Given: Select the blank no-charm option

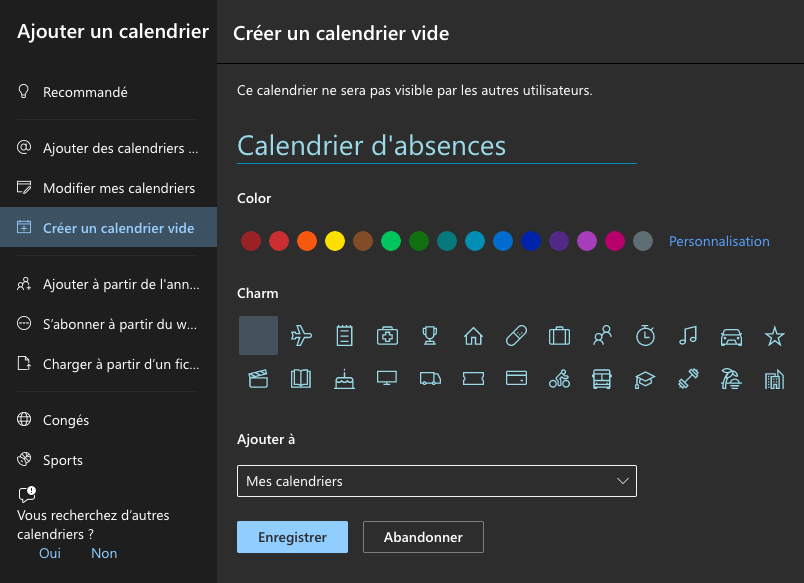Looking at the screenshot, I should coord(258,336).
